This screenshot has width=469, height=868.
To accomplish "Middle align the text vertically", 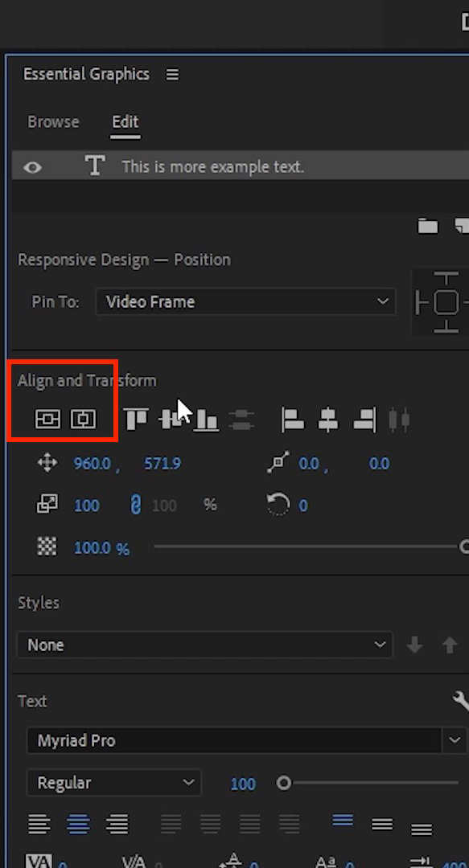I will [x=382, y=825].
